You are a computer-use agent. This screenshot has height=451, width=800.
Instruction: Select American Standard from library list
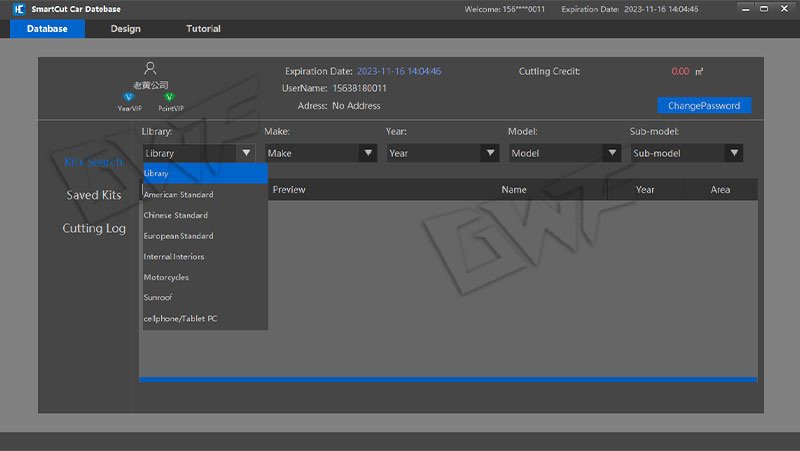[179, 194]
